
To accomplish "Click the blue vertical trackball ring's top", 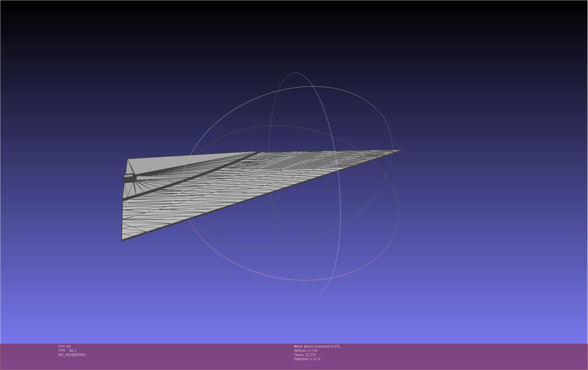I will click(295, 73).
